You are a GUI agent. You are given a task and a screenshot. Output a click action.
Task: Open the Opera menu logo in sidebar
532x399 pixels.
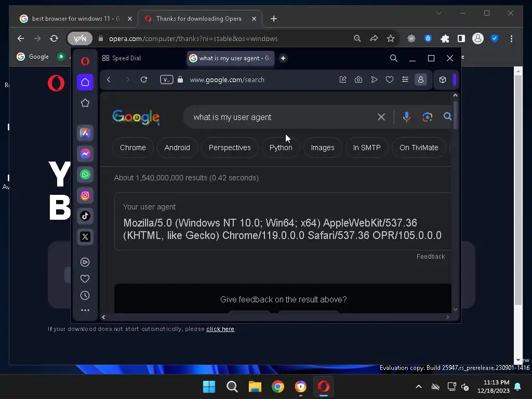(x=85, y=61)
